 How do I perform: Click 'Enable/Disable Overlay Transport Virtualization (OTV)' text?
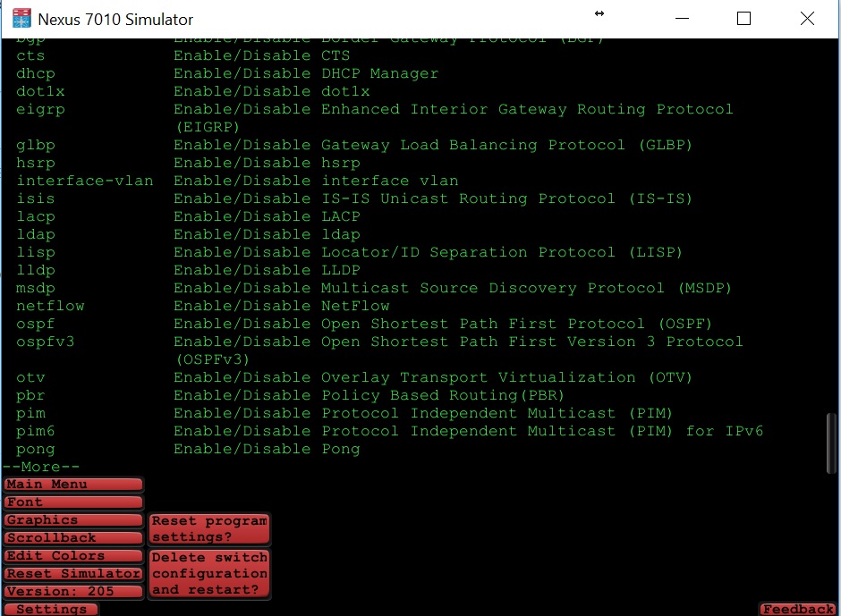pyautogui.click(x=433, y=377)
